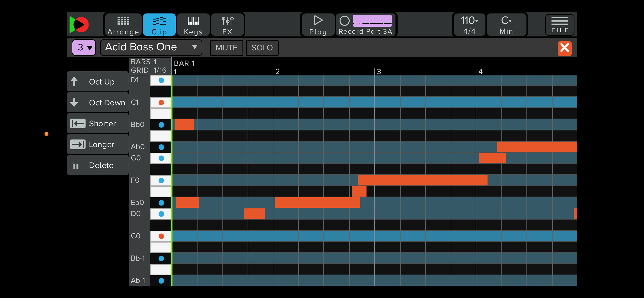Open the C Min key dropdown

pyautogui.click(x=506, y=25)
